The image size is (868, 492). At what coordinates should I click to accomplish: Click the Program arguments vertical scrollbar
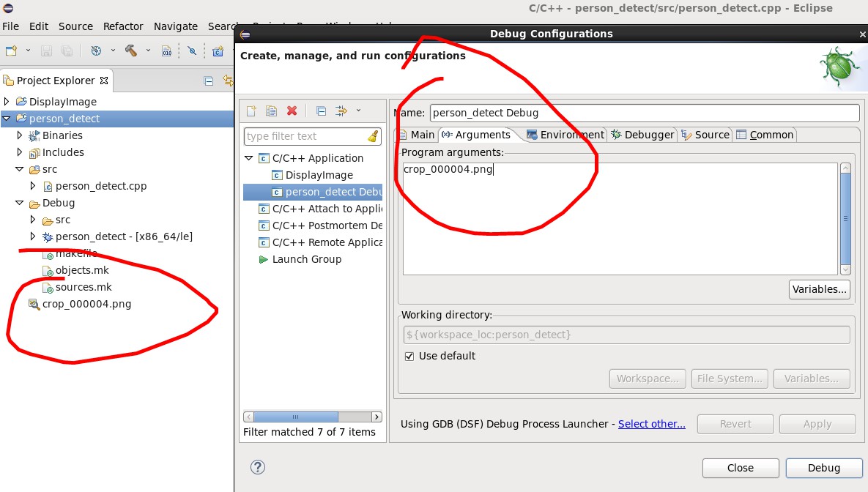tap(845, 218)
